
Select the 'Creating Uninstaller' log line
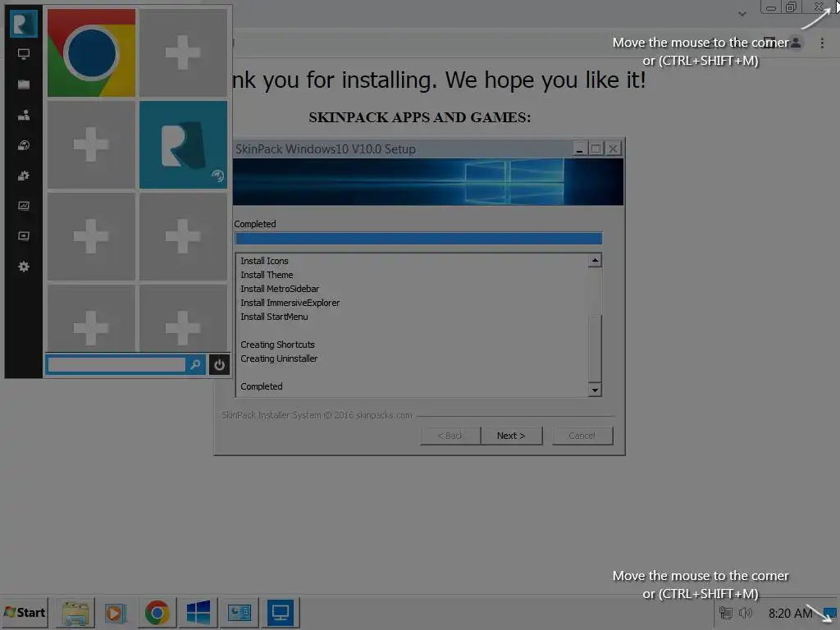click(x=279, y=358)
